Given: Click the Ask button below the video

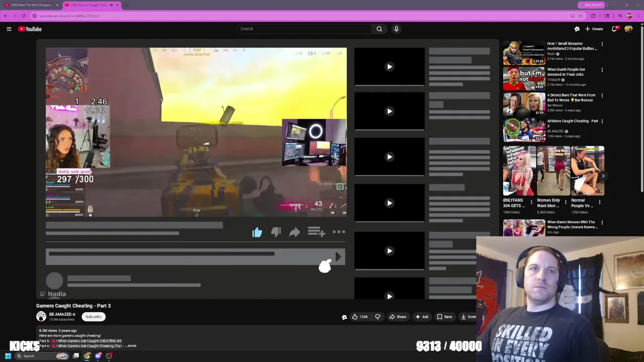Looking at the screenshot, I should [x=422, y=317].
